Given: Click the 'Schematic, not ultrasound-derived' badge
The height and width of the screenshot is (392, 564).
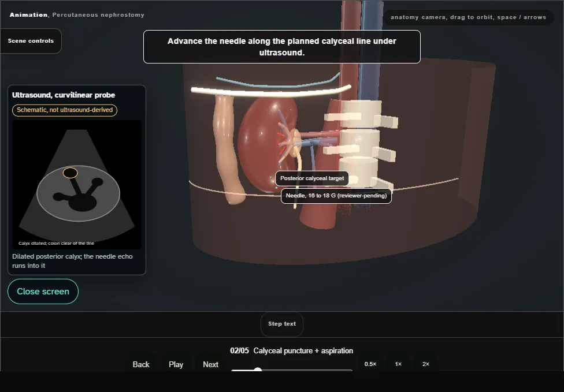Looking at the screenshot, I should (65, 110).
